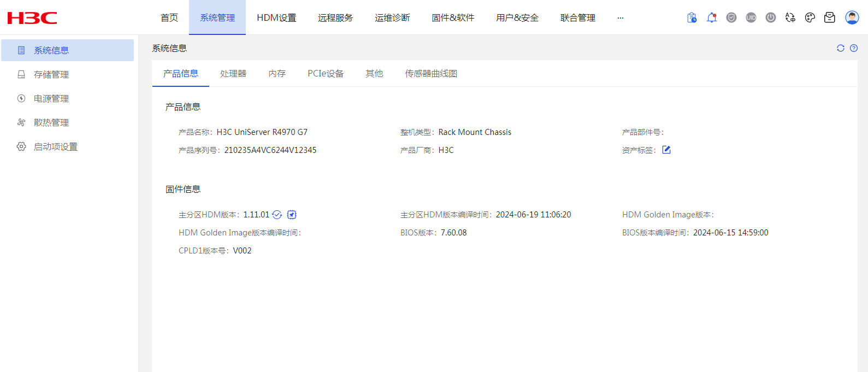Click chassis type Rack Mount Chassis
The width and height of the screenshot is (868, 372).
tap(475, 132)
